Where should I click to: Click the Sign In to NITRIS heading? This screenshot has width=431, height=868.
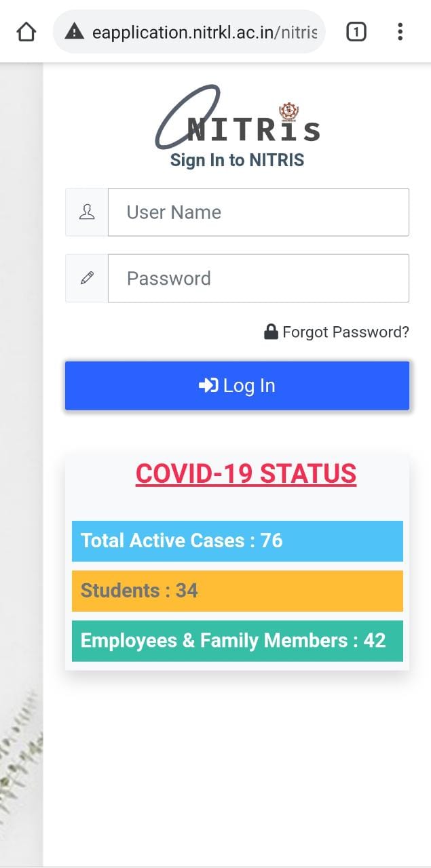(237, 160)
